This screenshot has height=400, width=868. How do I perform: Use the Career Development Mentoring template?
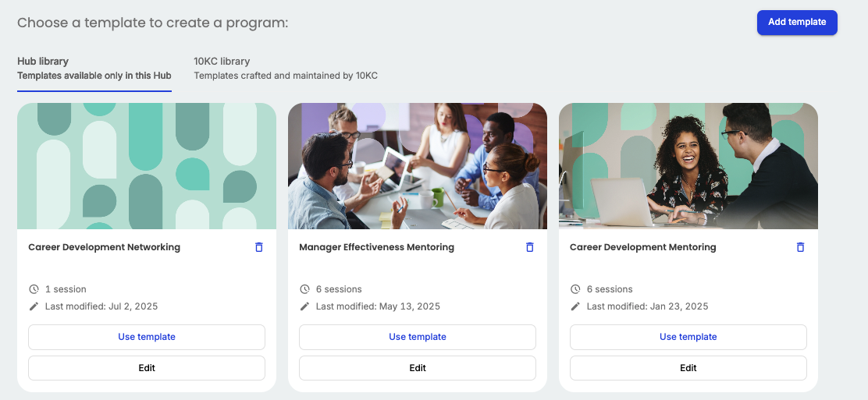[688, 337]
